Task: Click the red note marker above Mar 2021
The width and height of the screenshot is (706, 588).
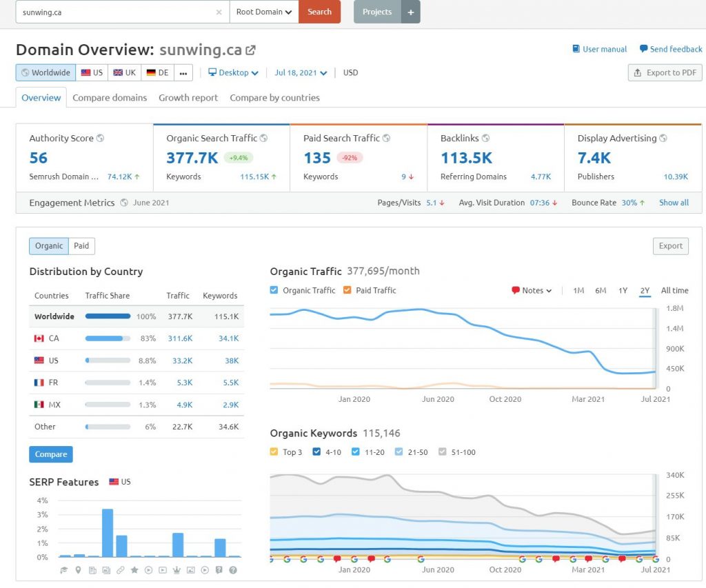Action: (x=588, y=559)
